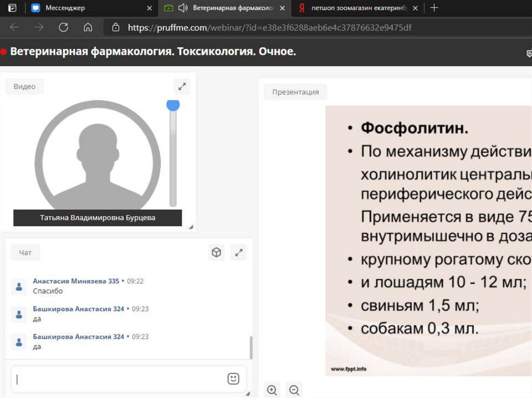The height and width of the screenshot is (398, 532).
Task: Close the Мессенджер browser tab
Action: (x=150, y=8)
